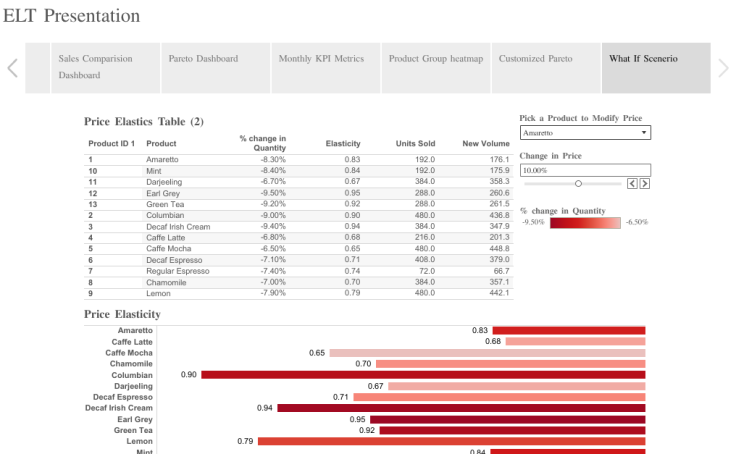Click the New Volume column header
This screenshot has height=454, width=736.
point(486,144)
